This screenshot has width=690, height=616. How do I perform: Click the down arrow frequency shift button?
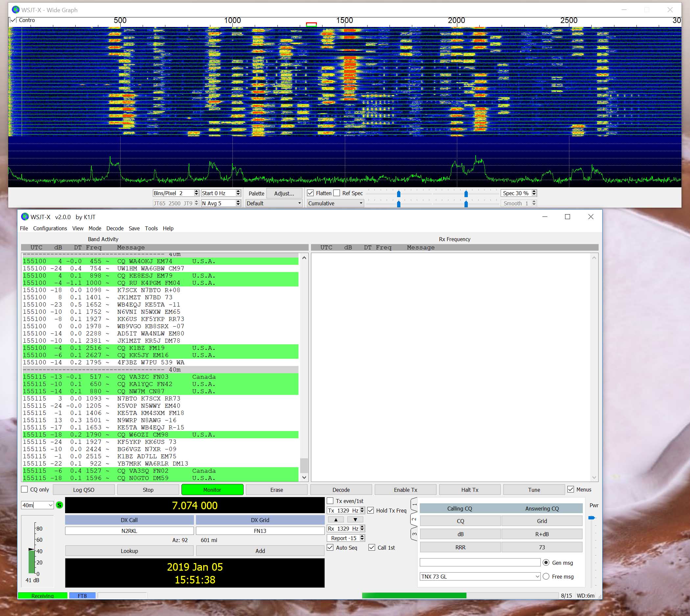[355, 519]
